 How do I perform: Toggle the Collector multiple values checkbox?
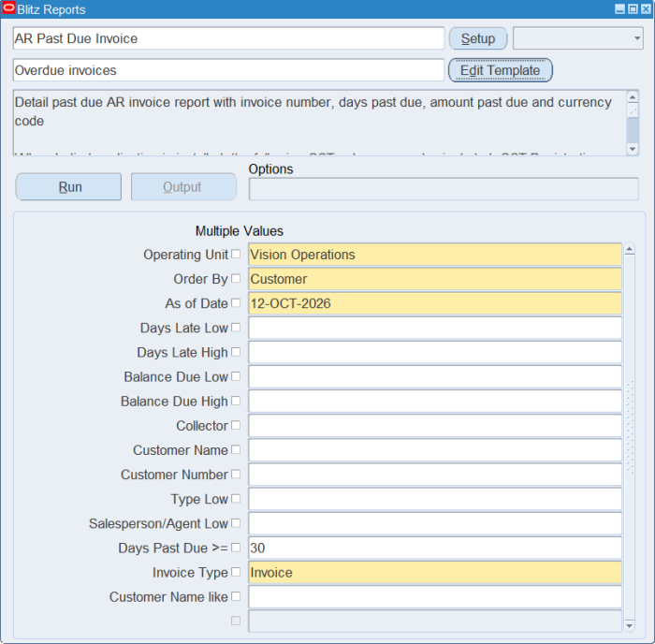coord(236,425)
